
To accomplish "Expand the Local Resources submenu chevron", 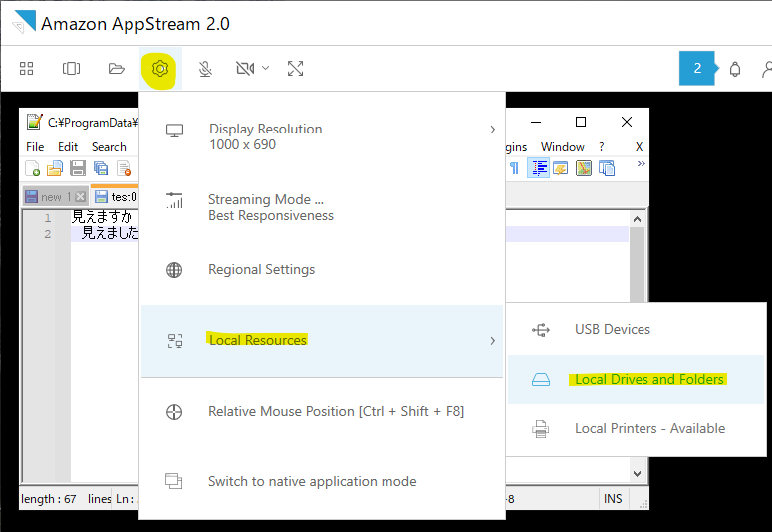I will point(492,341).
